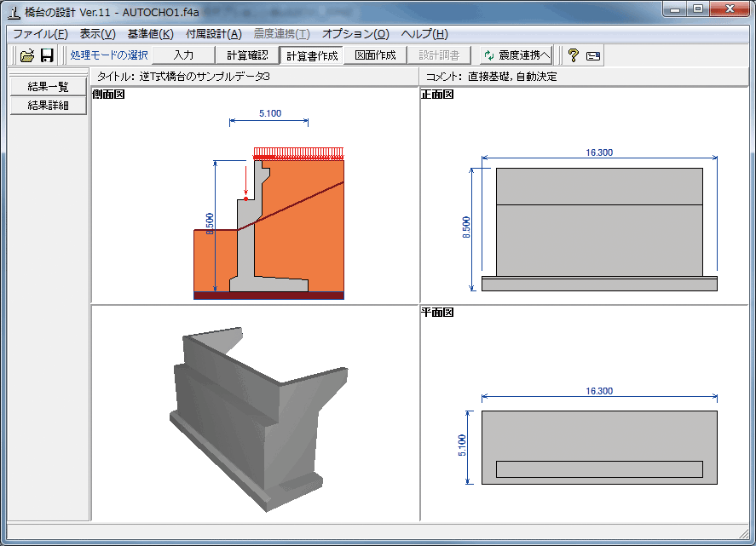Open the ヘルプ(H) menu

point(424,34)
